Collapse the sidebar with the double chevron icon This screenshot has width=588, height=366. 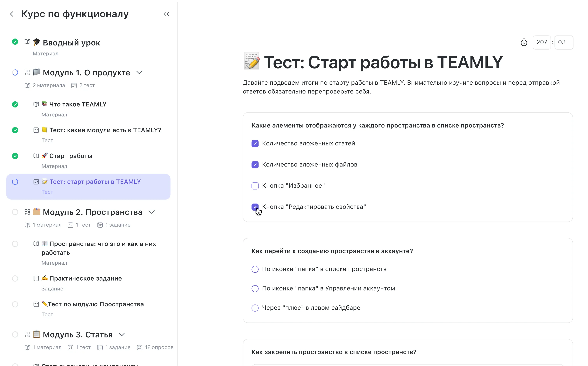coord(167,14)
